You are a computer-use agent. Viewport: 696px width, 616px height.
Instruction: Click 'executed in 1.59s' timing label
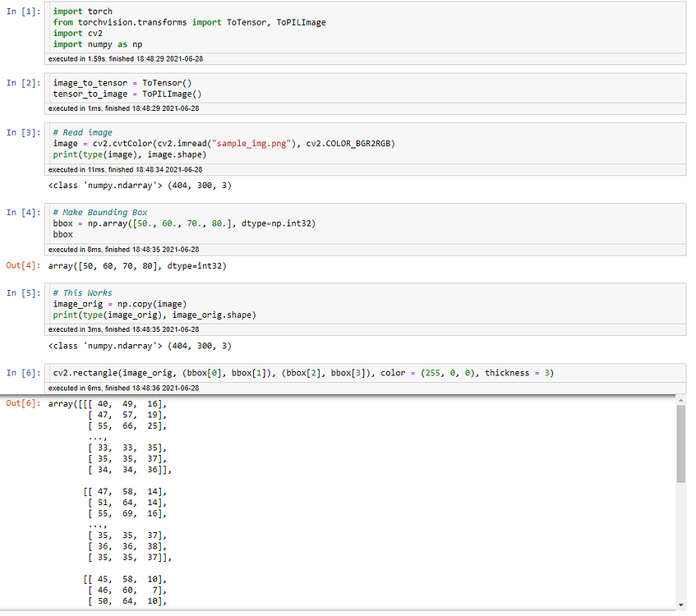(123, 60)
